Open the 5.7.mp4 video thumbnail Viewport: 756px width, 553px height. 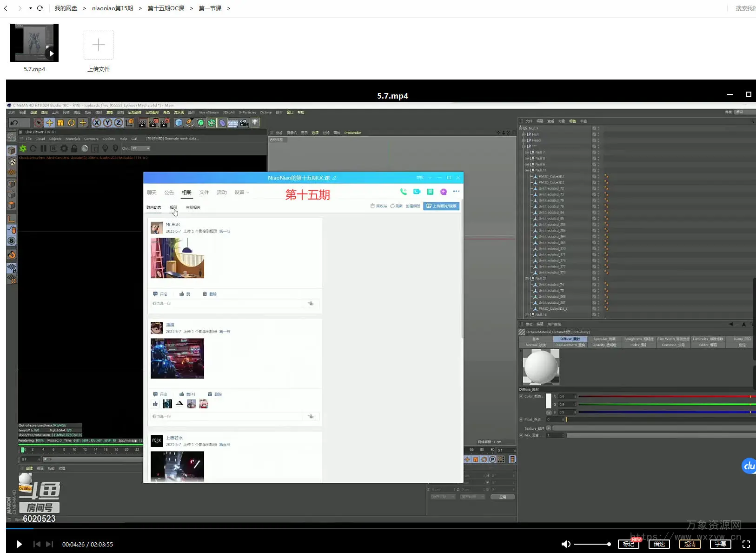[x=34, y=43]
